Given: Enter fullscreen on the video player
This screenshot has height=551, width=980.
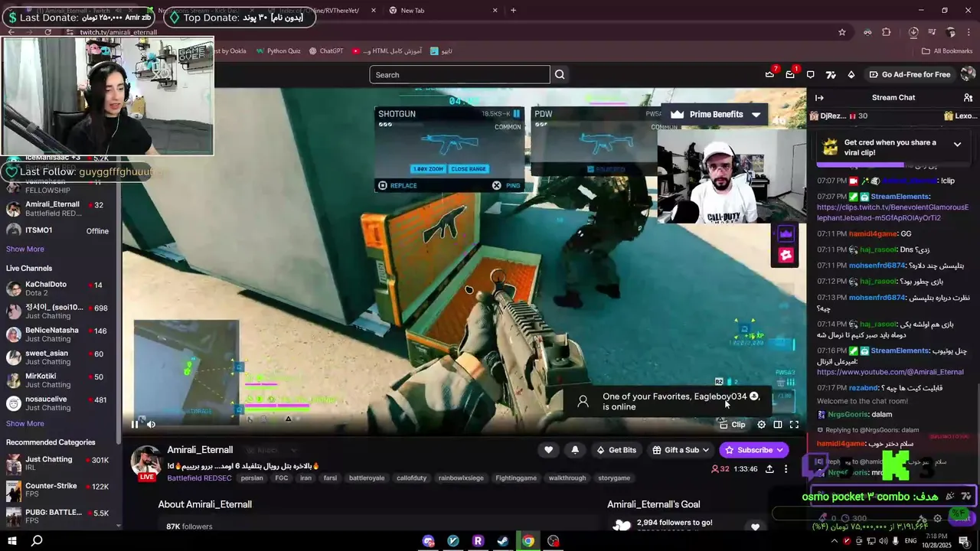Looking at the screenshot, I should [x=794, y=425].
